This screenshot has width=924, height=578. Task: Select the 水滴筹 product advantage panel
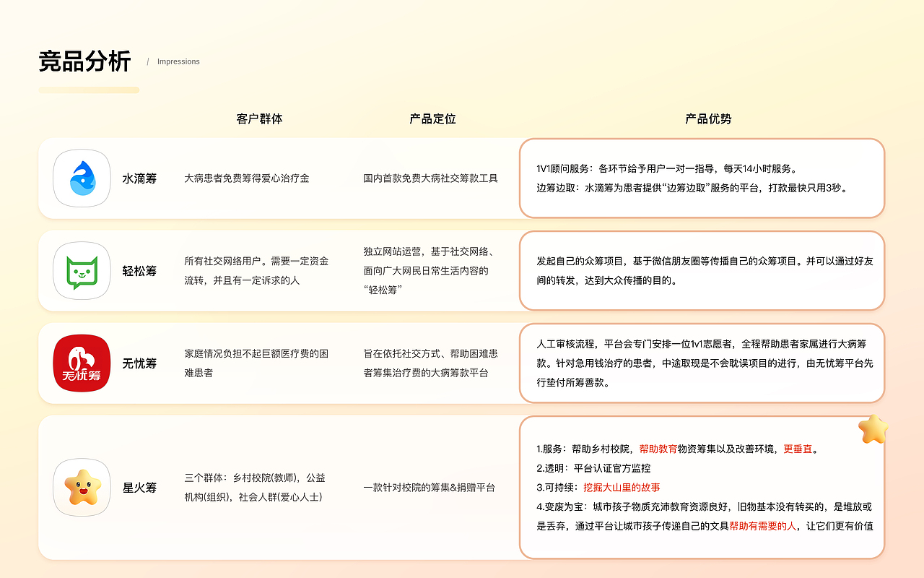pyautogui.click(x=701, y=178)
